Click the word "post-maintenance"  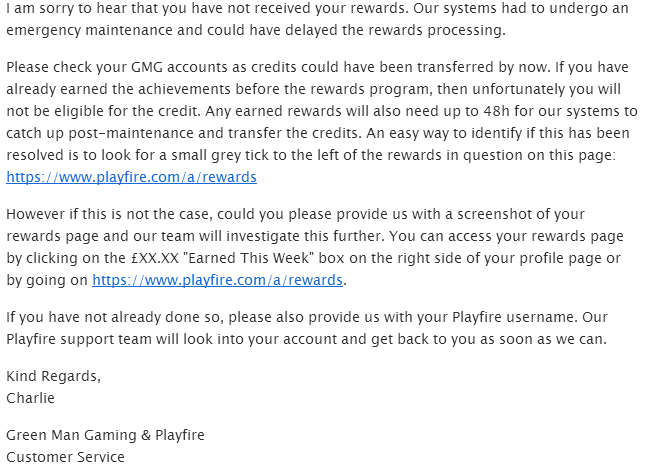[131, 133]
